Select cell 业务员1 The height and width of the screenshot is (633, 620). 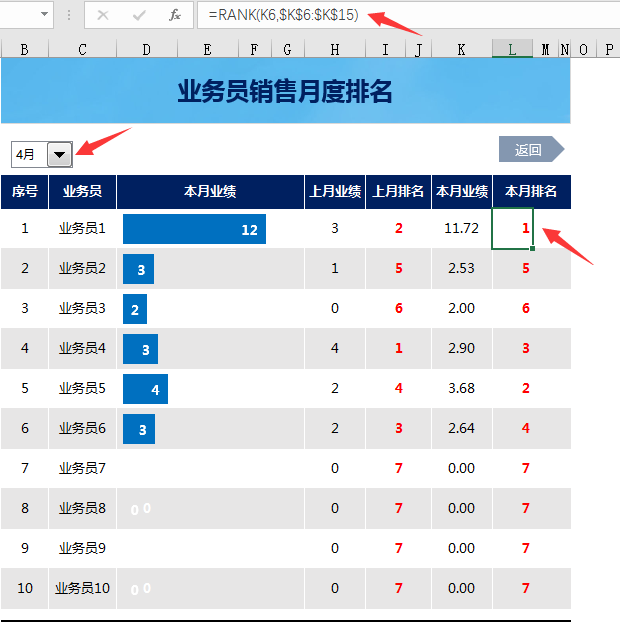click(82, 228)
